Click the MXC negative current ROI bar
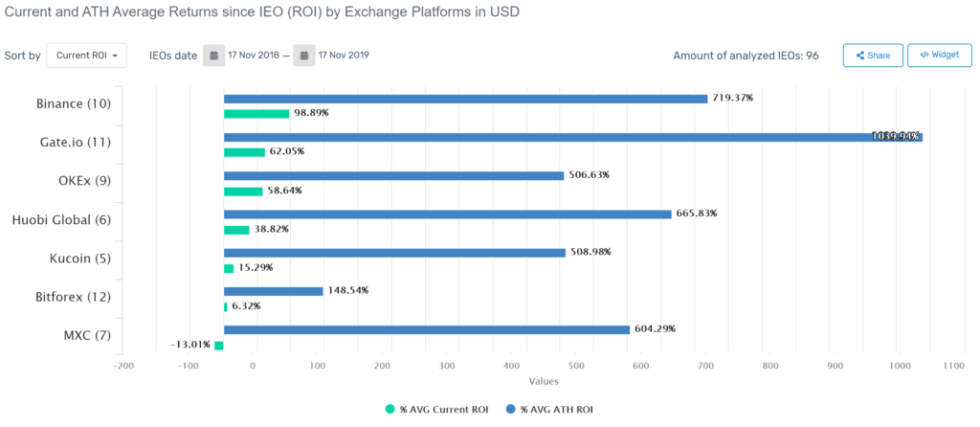This screenshot has width=980, height=427. pyautogui.click(x=219, y=345)
